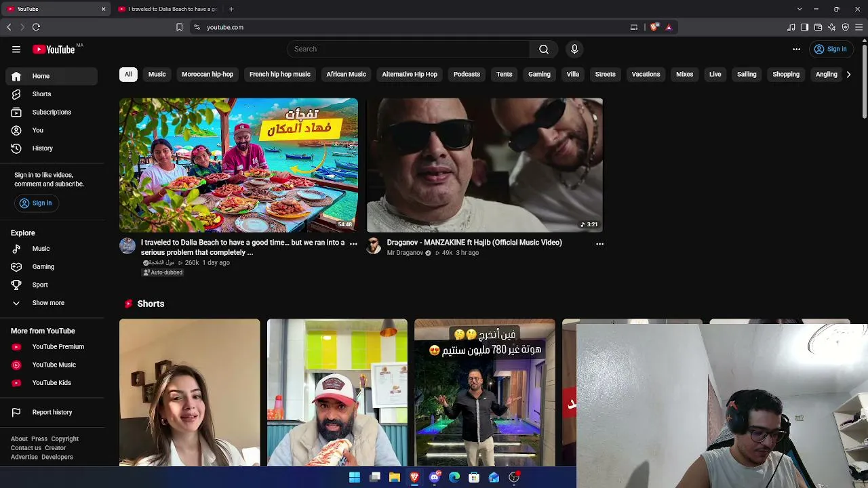Select the All filter chip

point(128,74)
